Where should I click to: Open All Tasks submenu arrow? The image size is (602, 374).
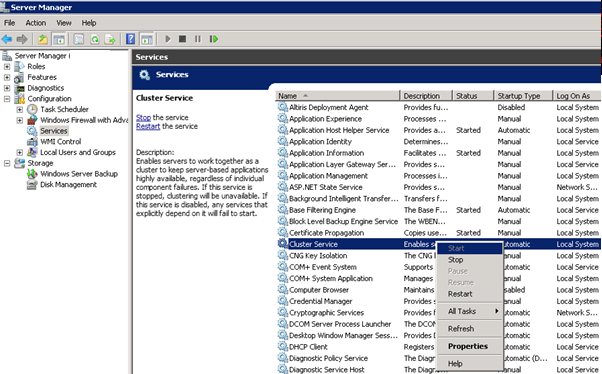click(x=497, y=311)
